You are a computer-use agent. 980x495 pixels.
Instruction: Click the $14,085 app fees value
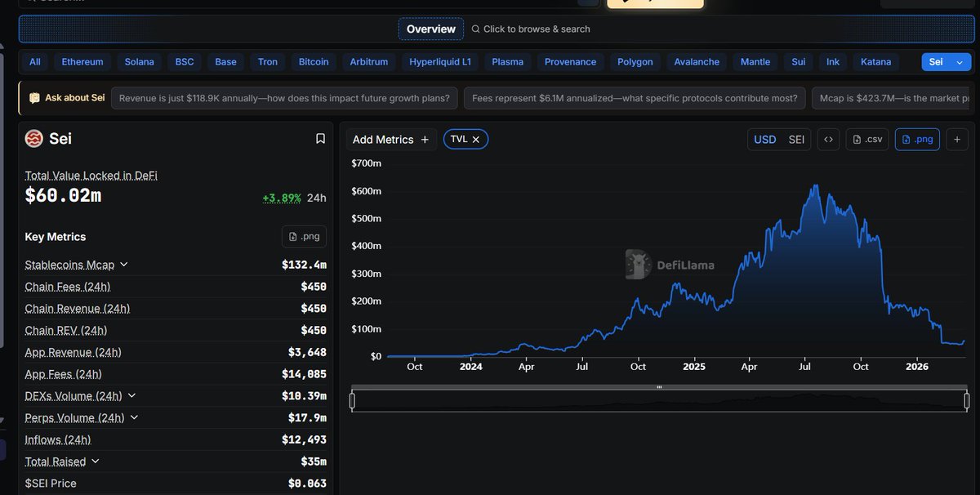[302, 374]
